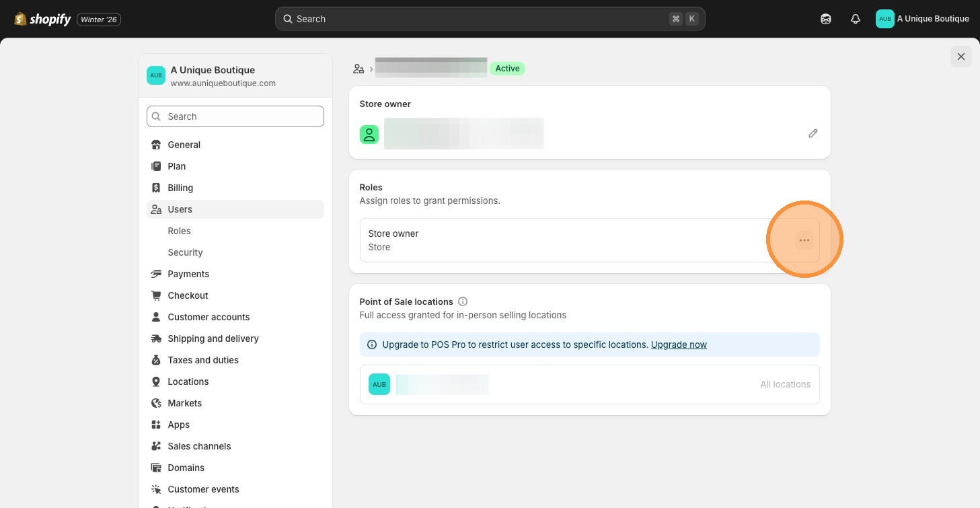Click the Apps grid icon
The image size is (980, 508).
tap(156, 425)
